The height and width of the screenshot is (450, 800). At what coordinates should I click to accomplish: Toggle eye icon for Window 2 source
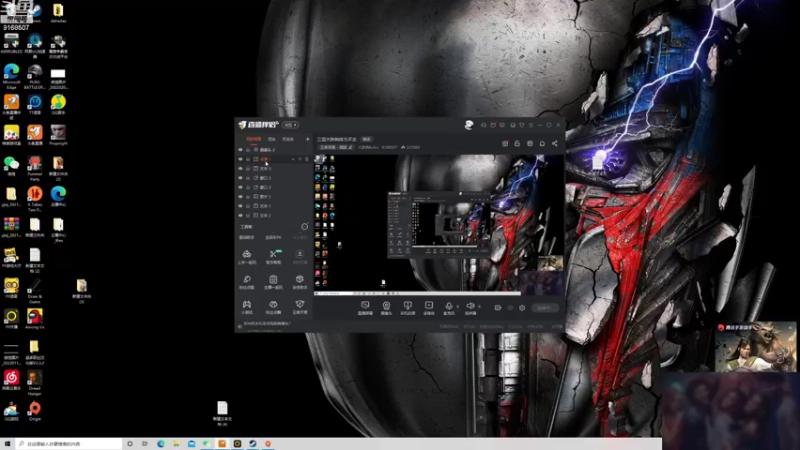[x=240, y=187]
